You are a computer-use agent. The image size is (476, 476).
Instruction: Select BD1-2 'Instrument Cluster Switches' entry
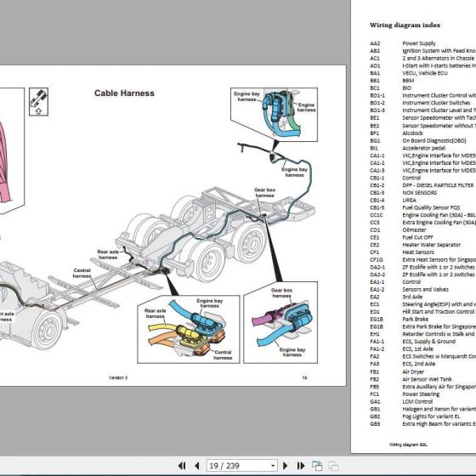point(420,103)
